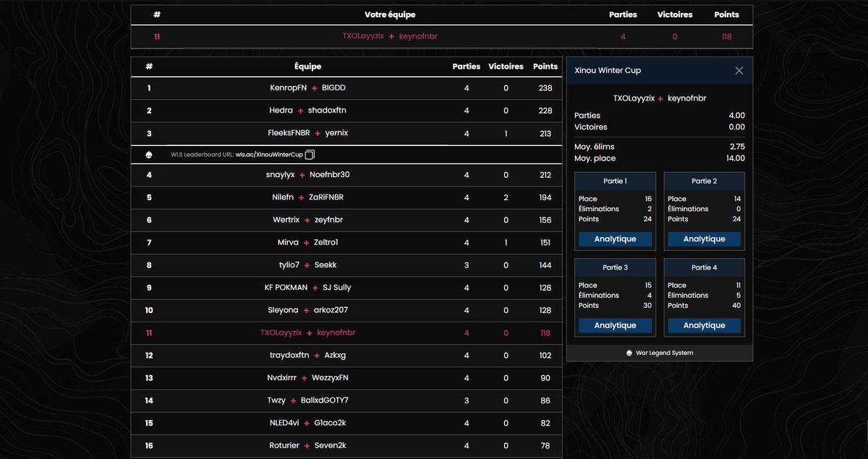
Task: Click the Votre équipe header
Action: (390, 14)
